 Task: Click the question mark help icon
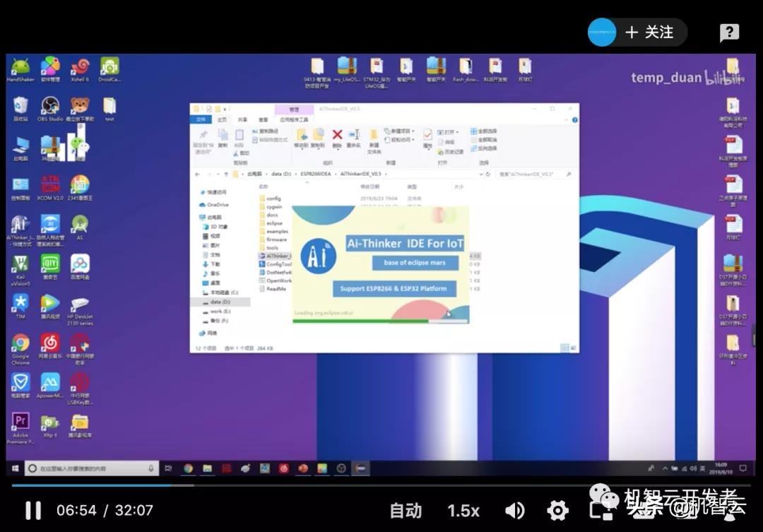[x=729, y=32]
